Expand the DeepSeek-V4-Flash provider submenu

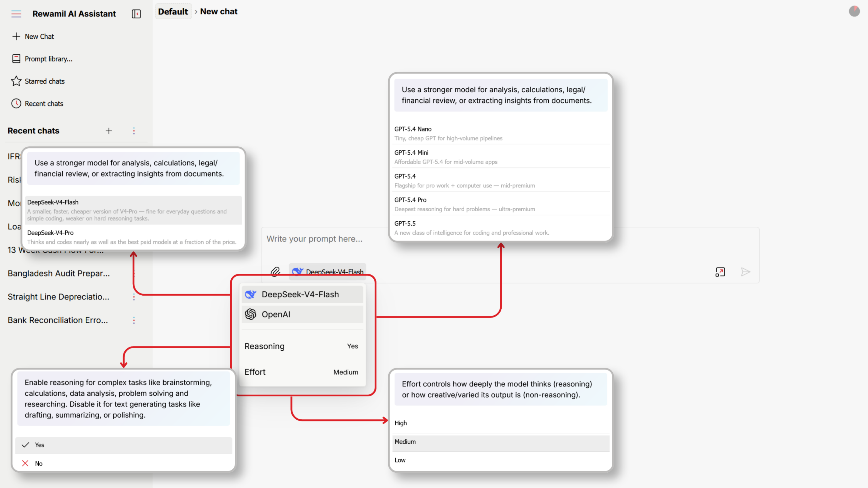pyautogui.click(x=302, y=294)
